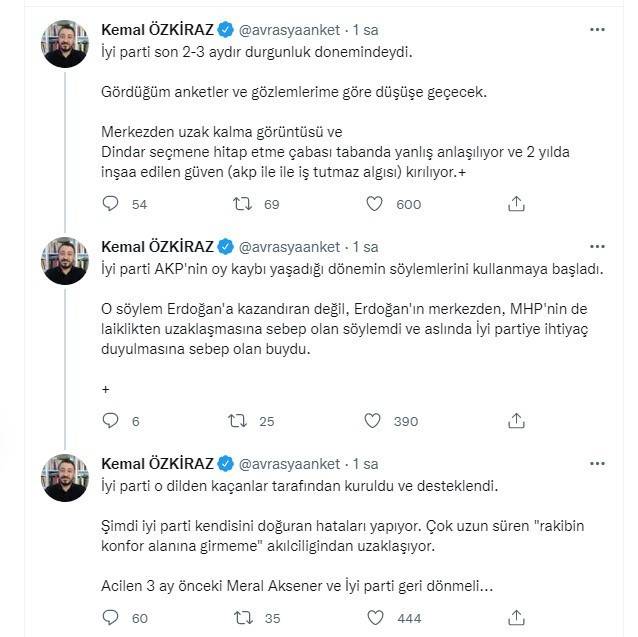The width and height of the screenshot is (638, 637).
Task: Reply to the third tweet with 60 replies
Action: 111,618
